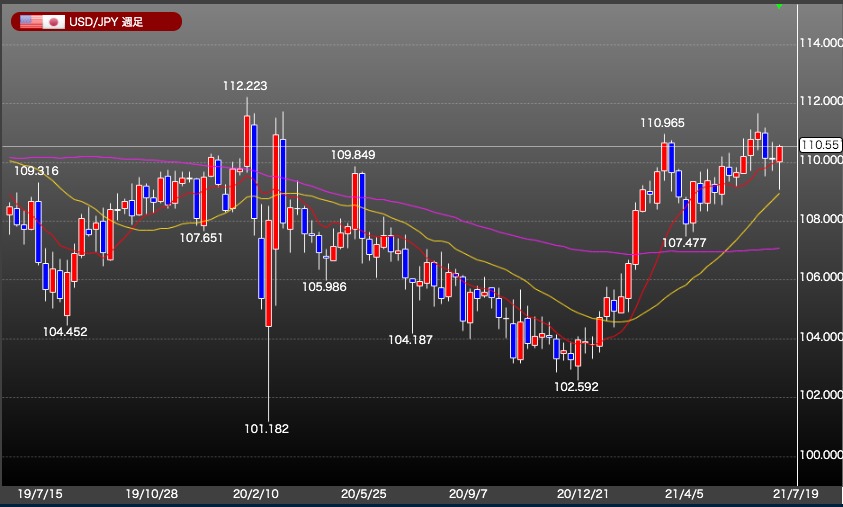Select the 102.592 low annotation
Image resolution: width=843 pixels, height=507 pixels.
(x=575, y=386)
